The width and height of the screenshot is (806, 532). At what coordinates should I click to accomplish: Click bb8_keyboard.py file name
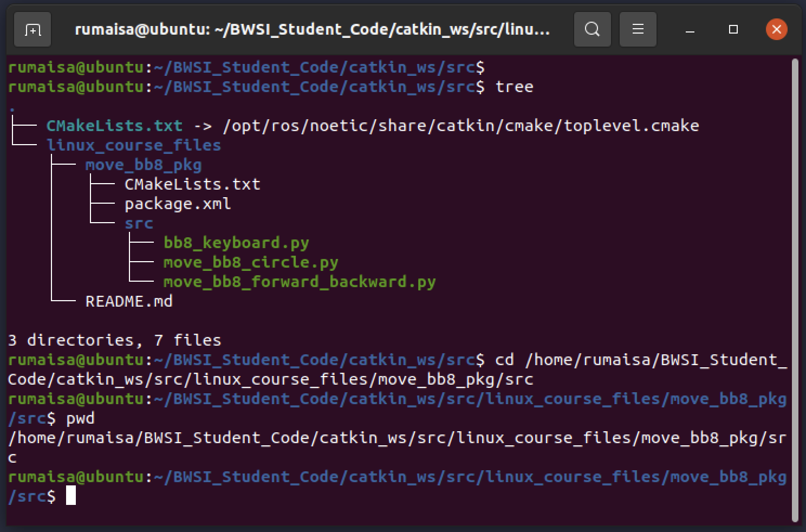tap(236, 243)
